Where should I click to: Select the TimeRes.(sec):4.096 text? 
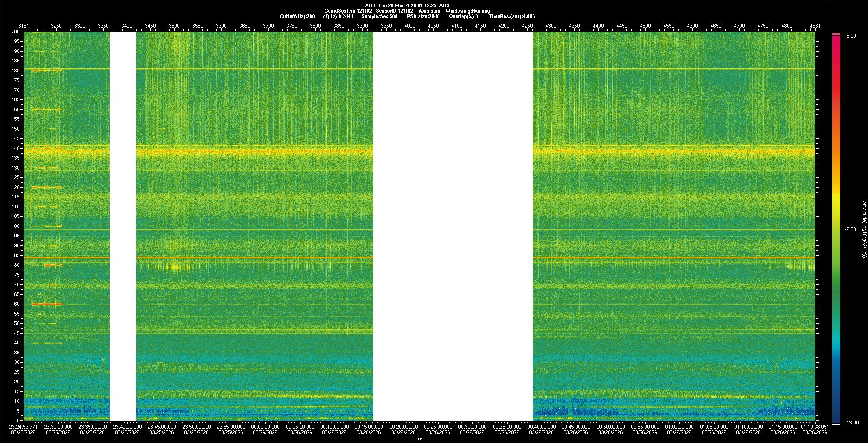(x=512, y=16)
